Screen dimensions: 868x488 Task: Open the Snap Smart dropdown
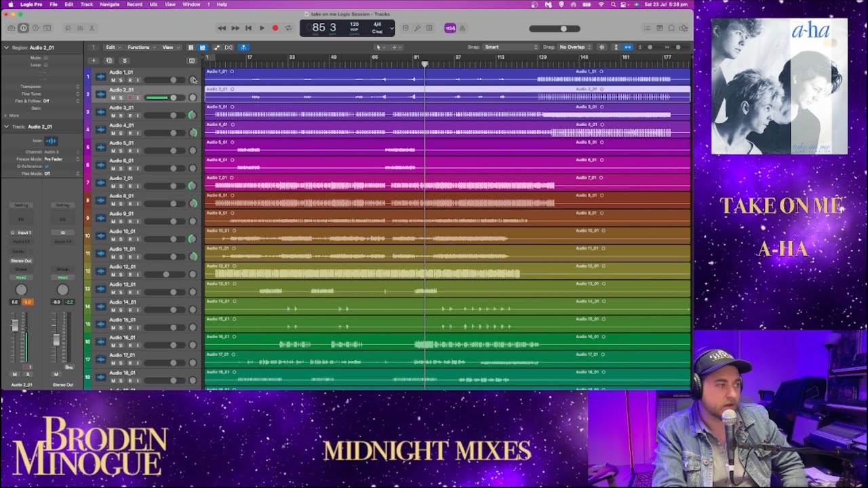click(x=511, y=47)
